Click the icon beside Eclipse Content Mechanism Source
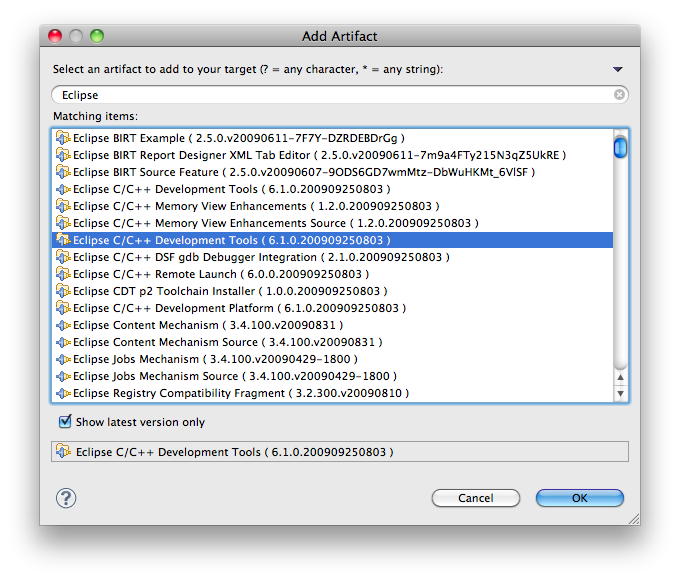The width and height of the screenshot is (680, 580). coord(63,342)
